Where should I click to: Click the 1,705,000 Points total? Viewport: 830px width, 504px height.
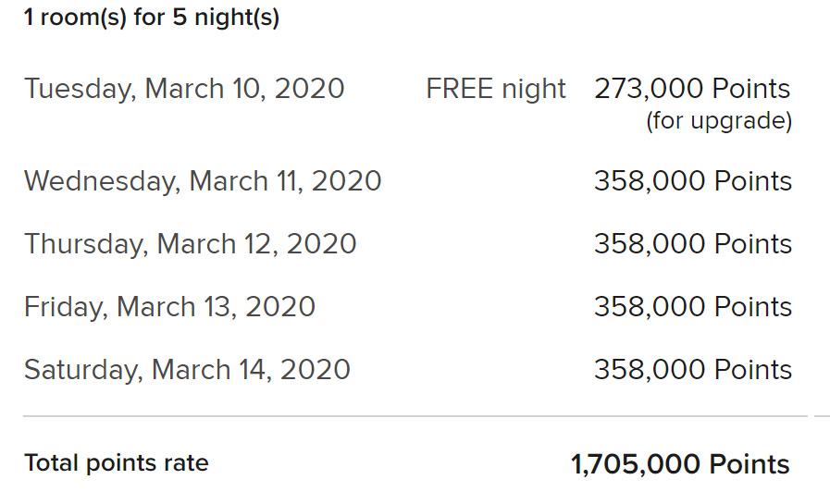pyautogui.click(x=680, y=464)
